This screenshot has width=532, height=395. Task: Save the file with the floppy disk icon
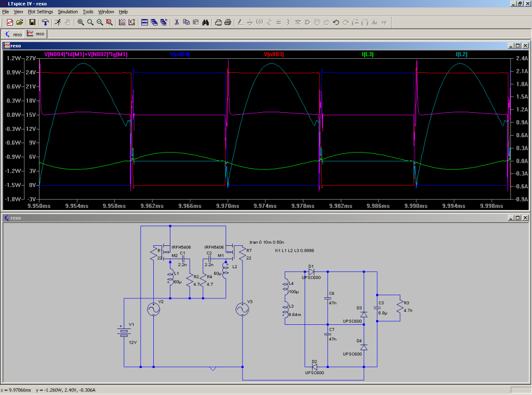(32, 22)
